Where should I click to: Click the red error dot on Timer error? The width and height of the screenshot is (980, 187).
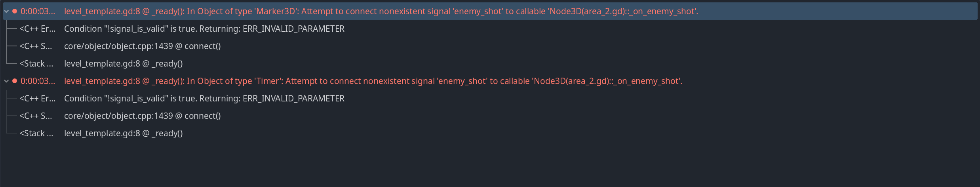(15, 81)
